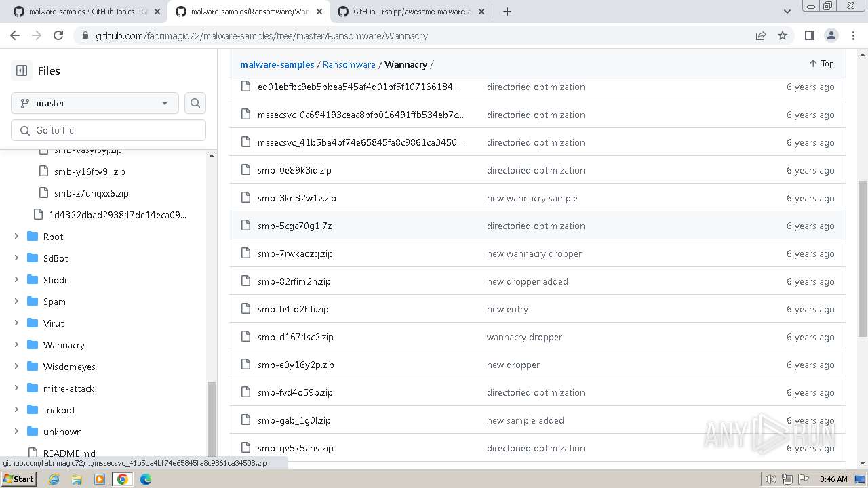868x488 pixels.
Task: Open ed01ebfbc9eb5bbea545af4d01bf5f107166184... file
Action: (358, 87)
